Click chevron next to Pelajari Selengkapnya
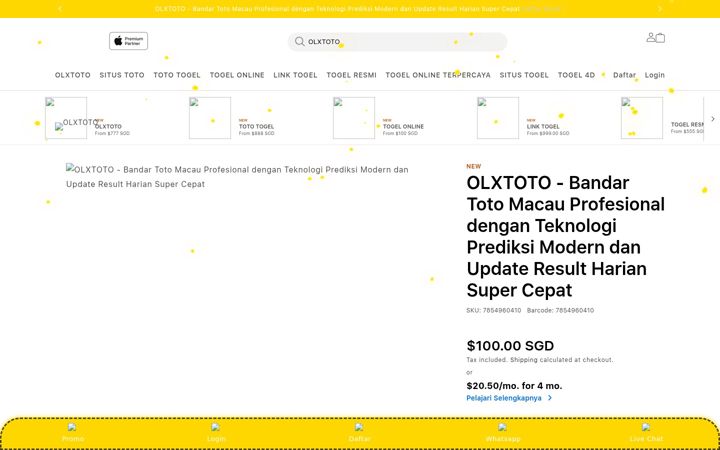 pos(550,398)
